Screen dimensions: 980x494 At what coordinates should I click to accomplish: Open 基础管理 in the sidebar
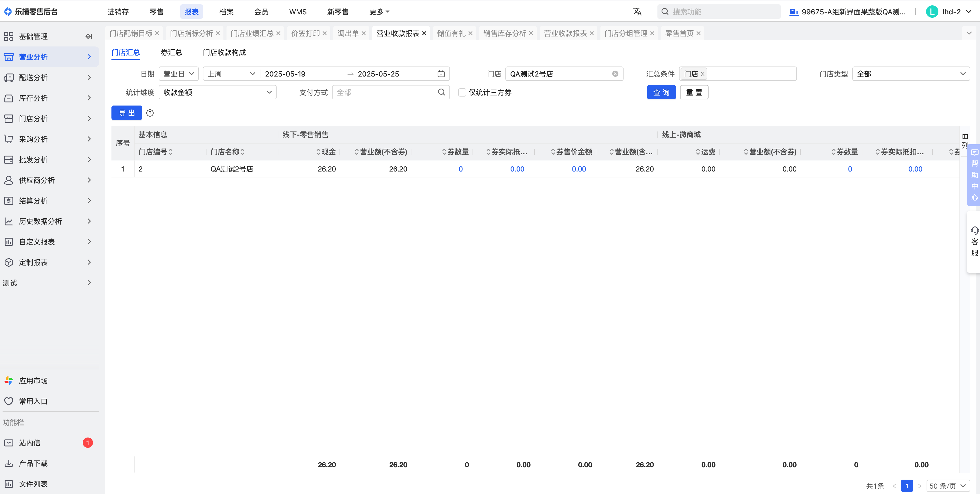coord(33,36)
